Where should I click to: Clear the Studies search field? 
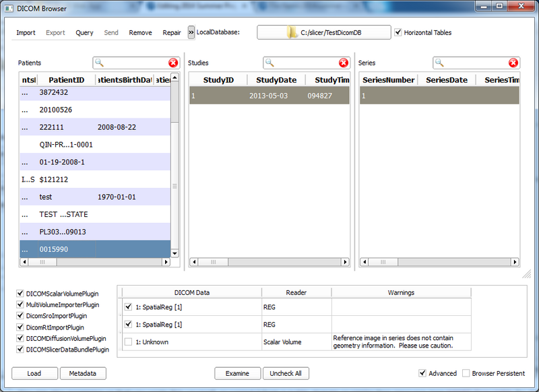click(344, 63)
